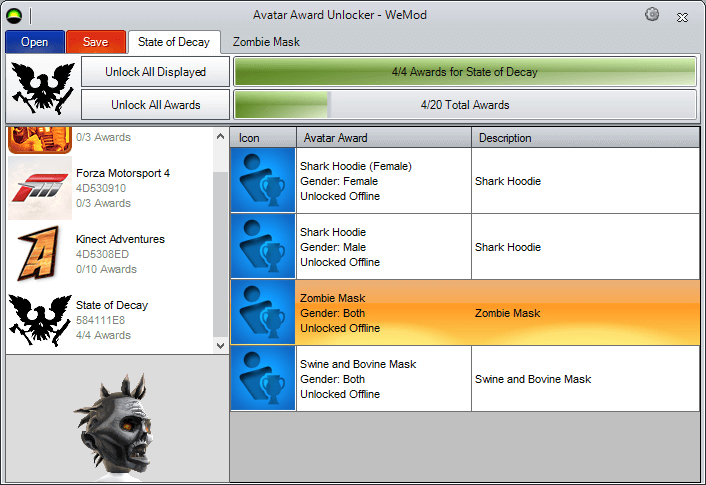Click the Shark Hoodie (Female) award icon

263,181
